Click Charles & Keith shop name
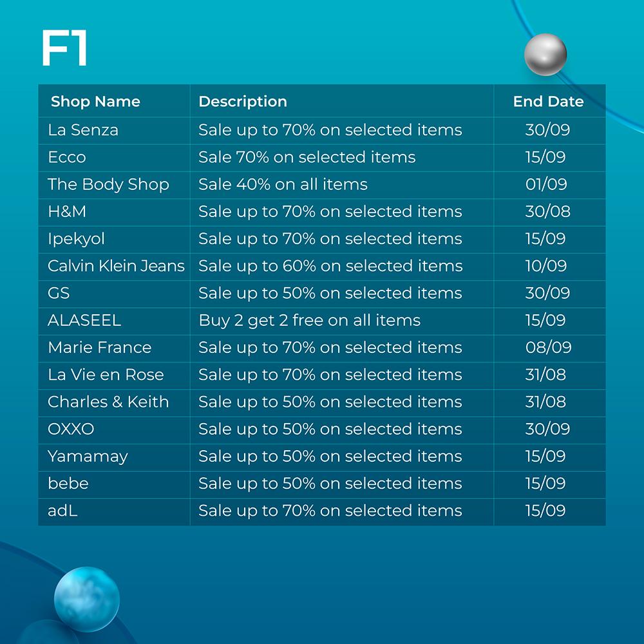 coord(108,402)
